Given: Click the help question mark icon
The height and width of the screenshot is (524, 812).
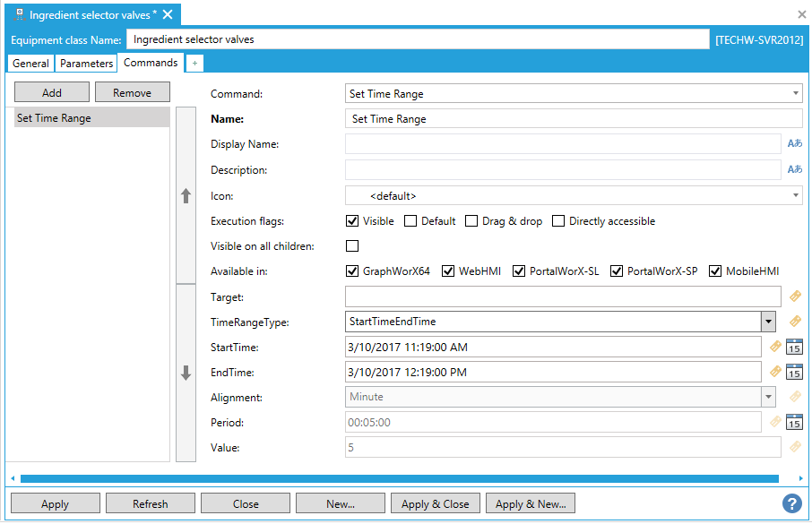Looking at the screenshot, I should click(x=791, y=503).
